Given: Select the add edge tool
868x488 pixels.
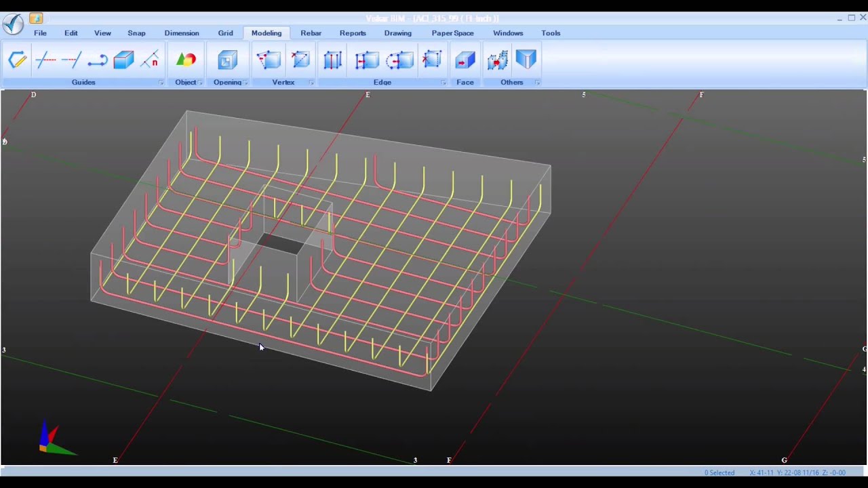Looking at the screenshot, I should click(332, 60).
